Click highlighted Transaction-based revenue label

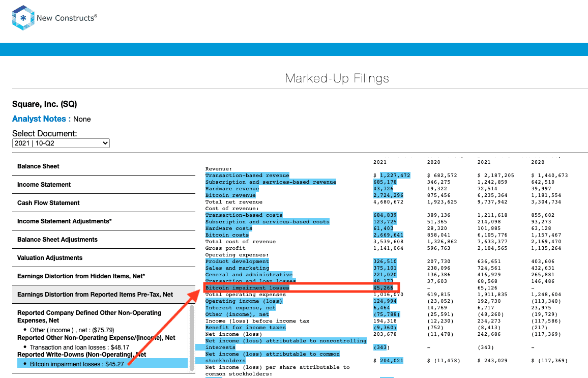pos(247,176)
